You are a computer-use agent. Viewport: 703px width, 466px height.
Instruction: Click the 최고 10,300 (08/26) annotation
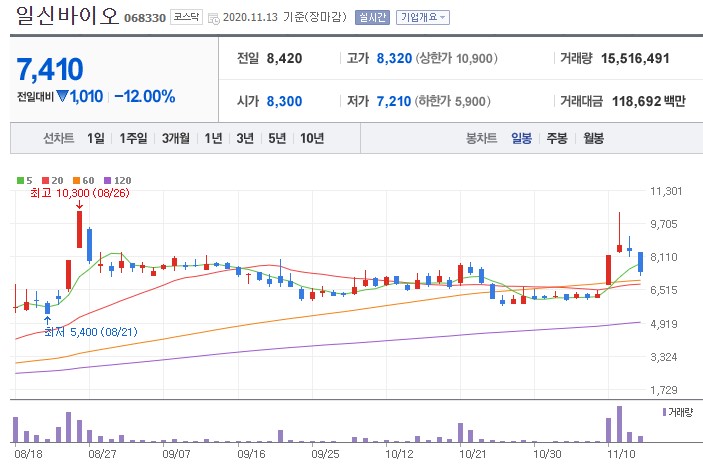pyautogui.click(x=80, y=193)
